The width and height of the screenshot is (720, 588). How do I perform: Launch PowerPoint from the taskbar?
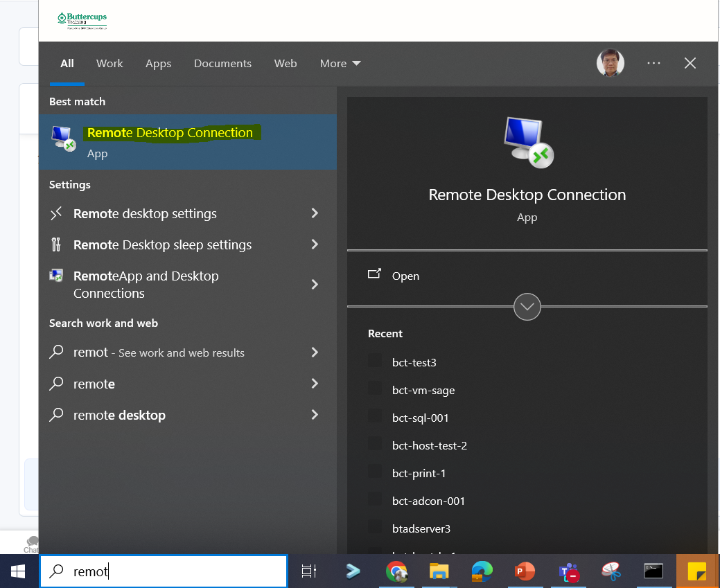(525, 571)
